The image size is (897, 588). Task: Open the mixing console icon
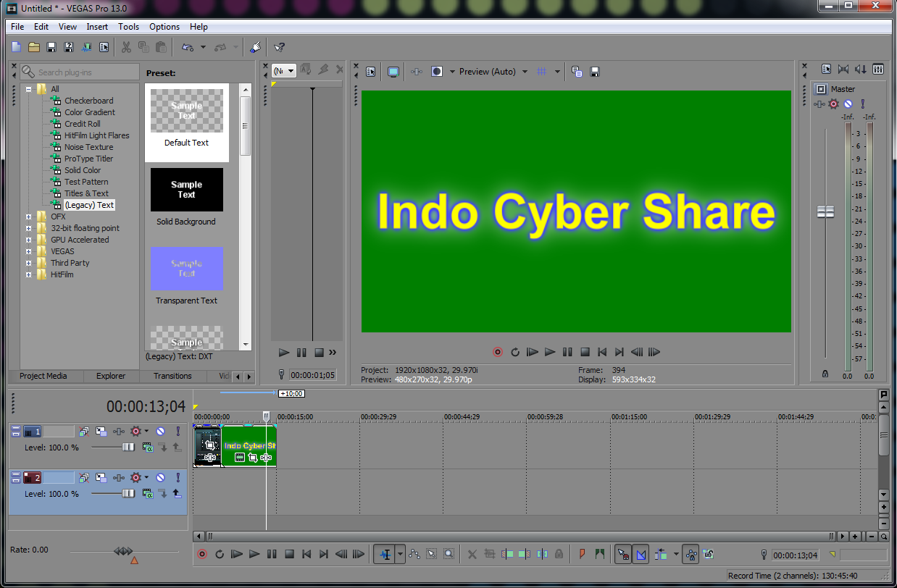[877, 70]
